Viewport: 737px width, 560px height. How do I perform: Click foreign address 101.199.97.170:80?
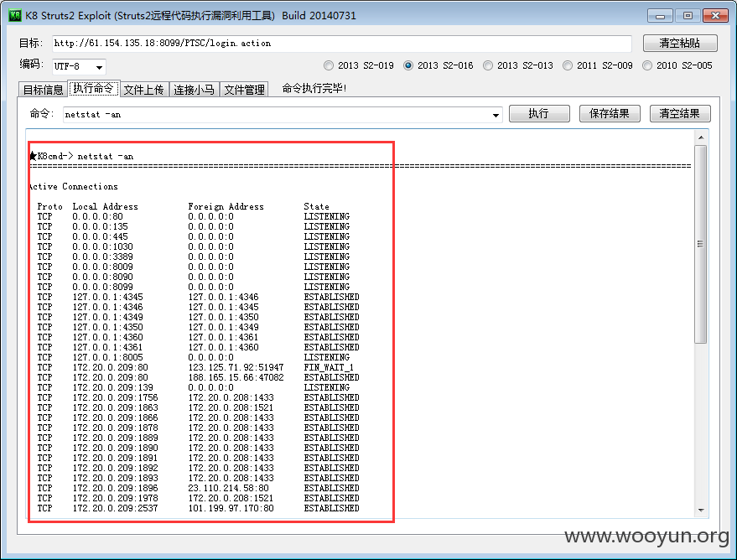231,508
